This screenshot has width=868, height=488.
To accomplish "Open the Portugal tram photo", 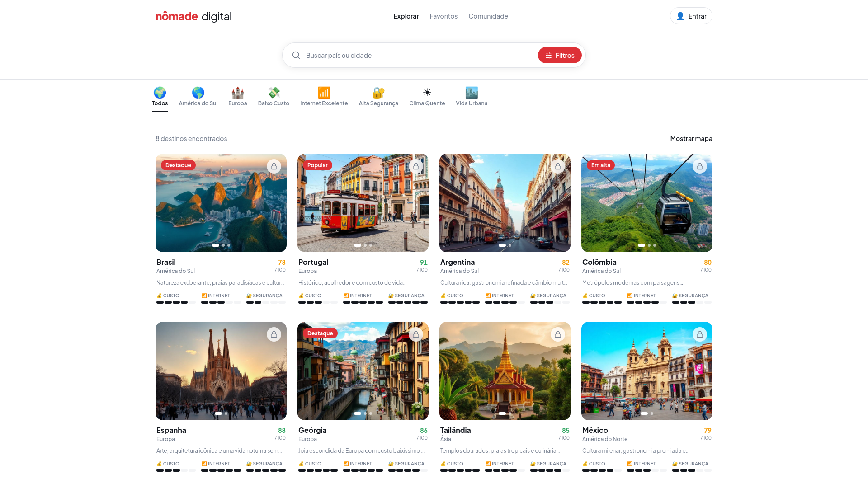I will pos(363,203).
